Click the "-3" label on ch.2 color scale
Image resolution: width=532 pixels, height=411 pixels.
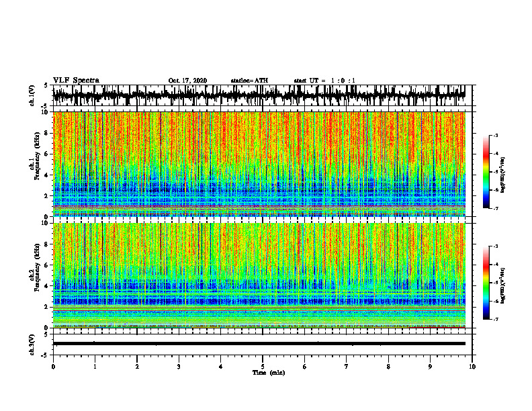click(x=495, y=246)
